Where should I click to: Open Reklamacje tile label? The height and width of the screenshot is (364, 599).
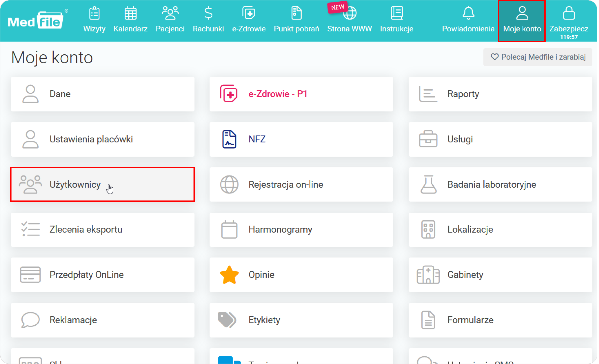pos(73,320)
